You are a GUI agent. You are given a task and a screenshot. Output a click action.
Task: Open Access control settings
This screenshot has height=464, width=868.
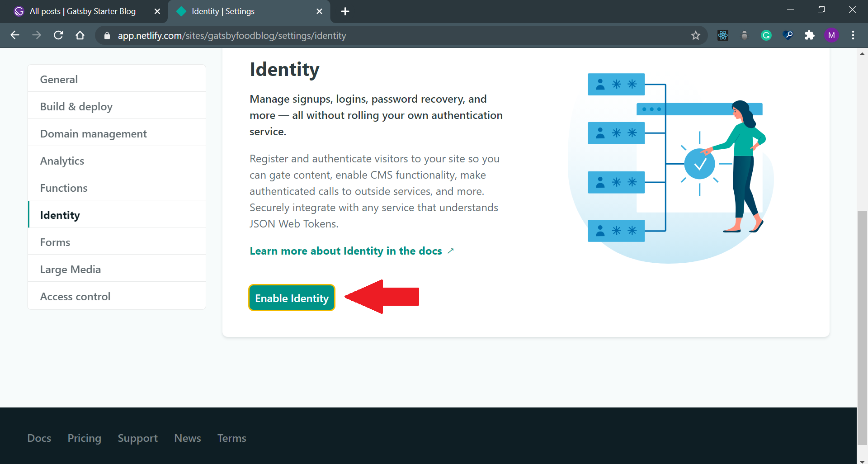click(117, 296)
